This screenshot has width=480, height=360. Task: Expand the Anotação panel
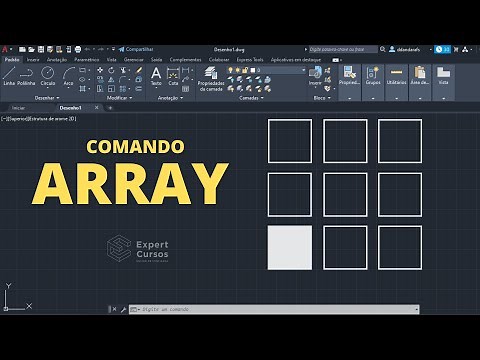[170, 98]
